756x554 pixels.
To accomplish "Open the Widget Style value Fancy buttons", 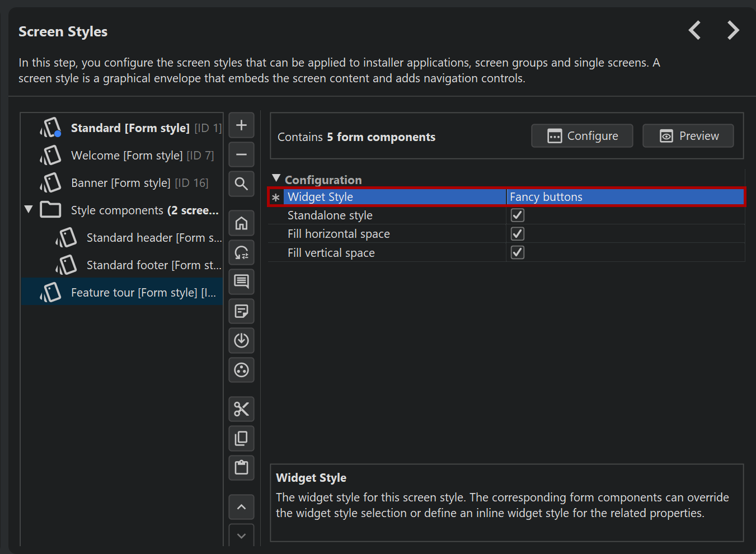I will tap(624, 197).
